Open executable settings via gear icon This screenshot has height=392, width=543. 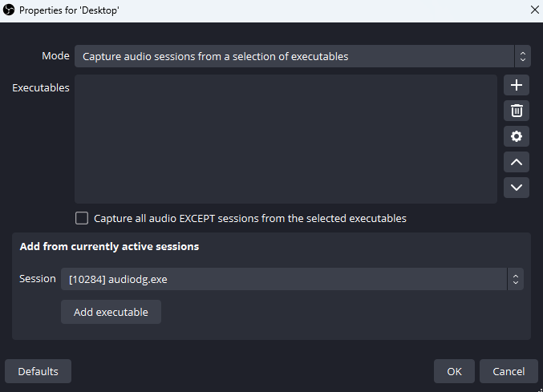(517, 136)
